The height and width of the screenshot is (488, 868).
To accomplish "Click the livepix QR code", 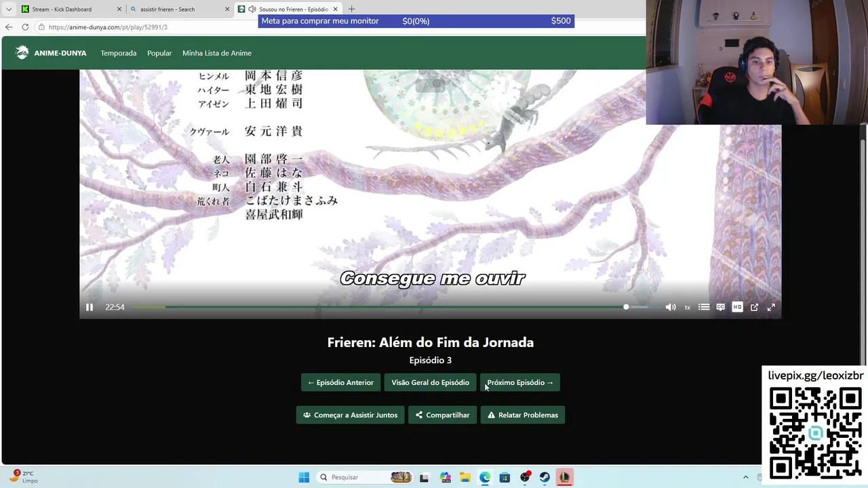I will [815, 432].
